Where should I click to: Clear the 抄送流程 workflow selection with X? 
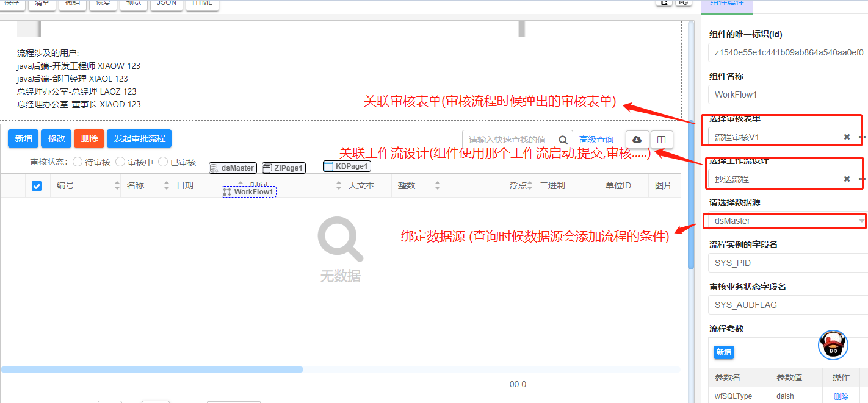coord(847,179)
